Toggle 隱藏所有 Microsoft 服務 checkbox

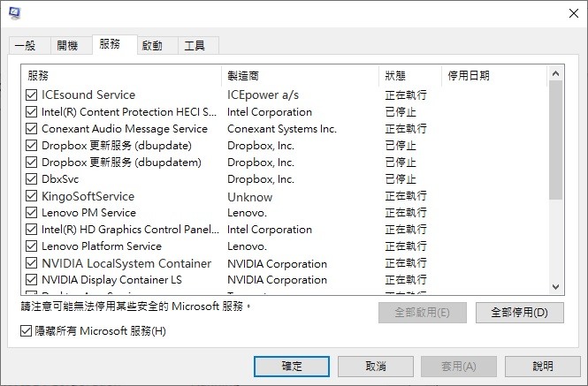(26, 331)
